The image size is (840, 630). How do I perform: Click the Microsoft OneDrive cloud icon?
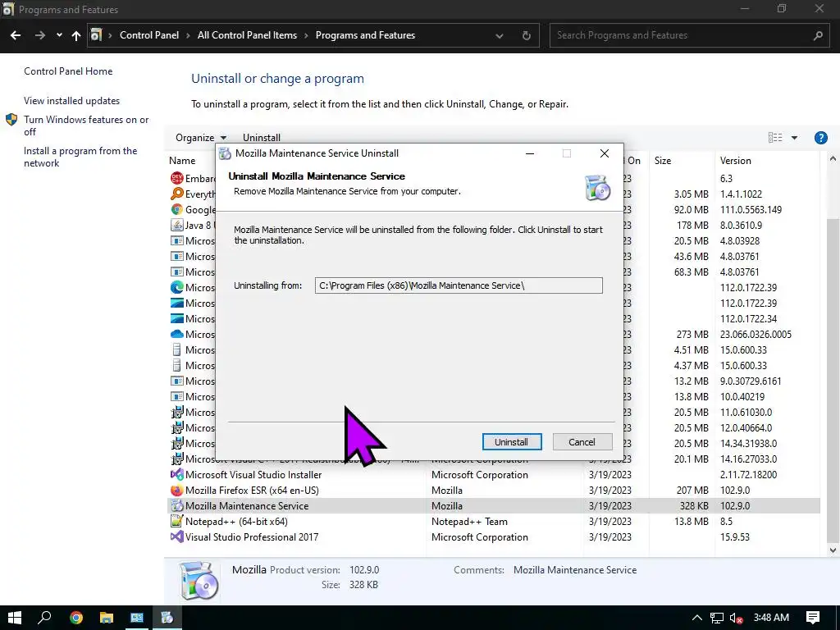176,335
